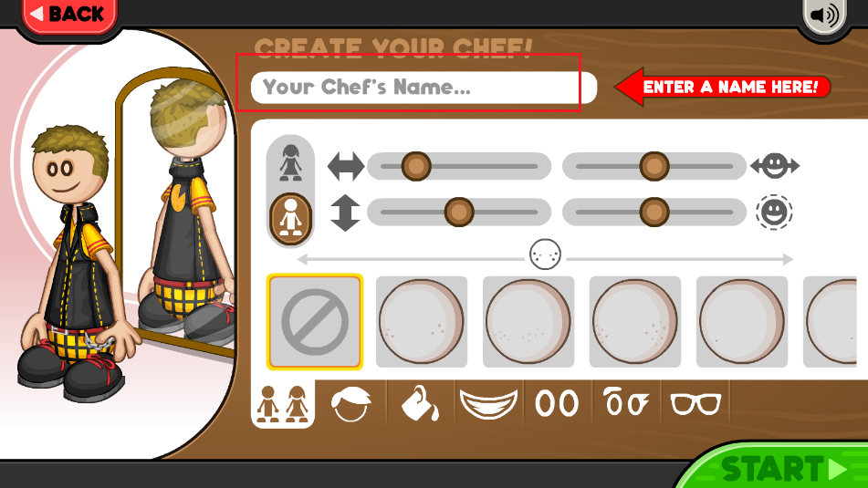The width and height of the screenshot is (868, 488).
Task: Select the no-freckles option
Action: click(314, 321)
